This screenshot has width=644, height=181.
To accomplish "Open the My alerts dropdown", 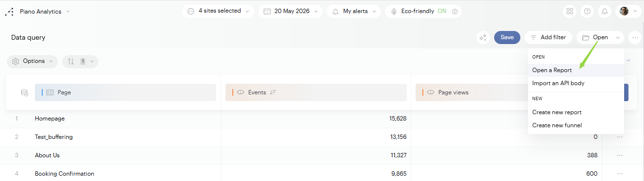I will point(354,11).
